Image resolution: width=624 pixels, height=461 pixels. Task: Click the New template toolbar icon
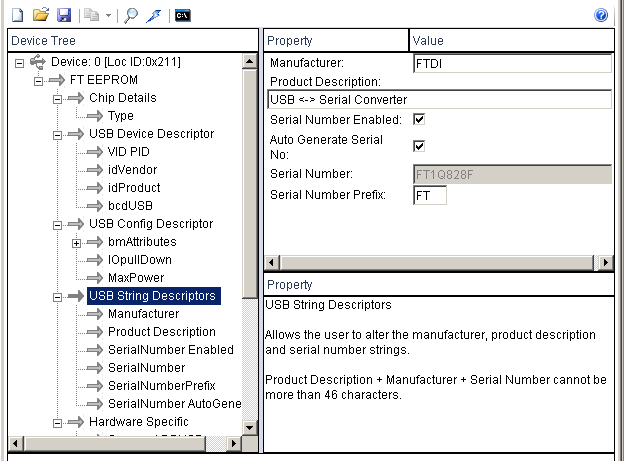[x=17, y=15]
